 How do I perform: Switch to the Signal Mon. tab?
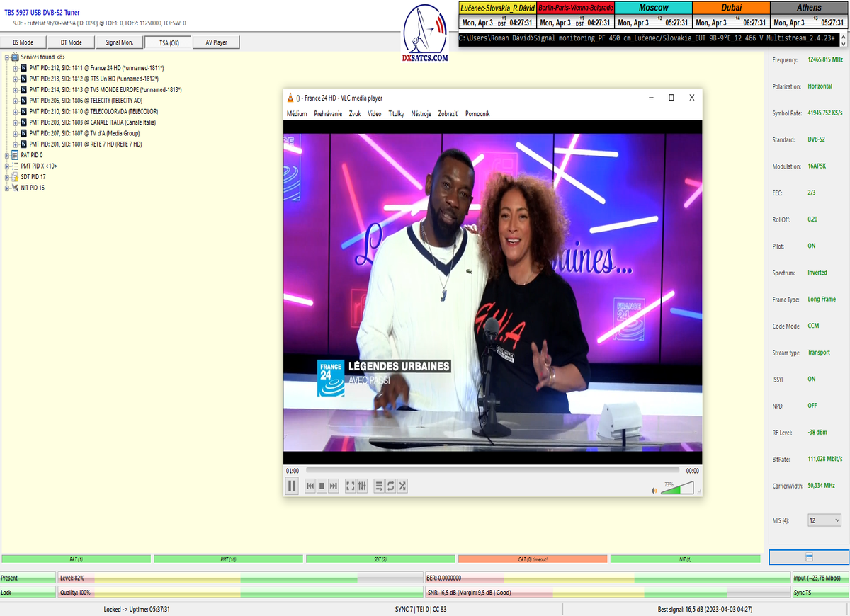tap(120, 42)
